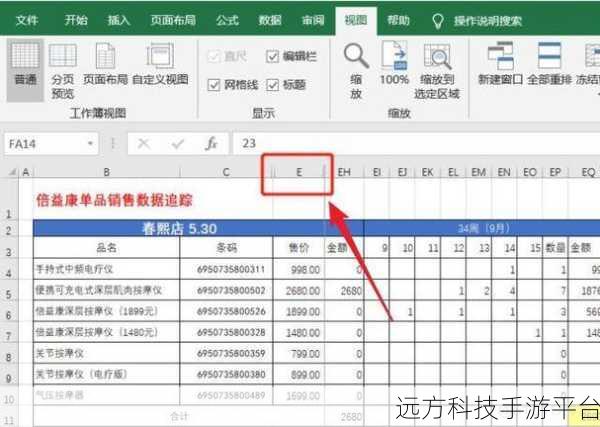This screenshot has width=600, height=427.
Task: Click the cell 便携可充电式深层肌肉按摩仪
Action: 106,290
